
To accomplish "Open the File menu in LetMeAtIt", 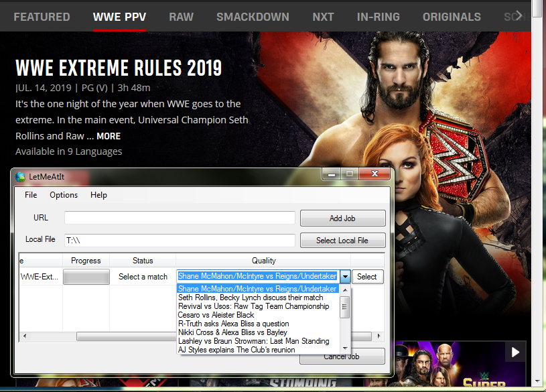I will click(x=30, y=195).
